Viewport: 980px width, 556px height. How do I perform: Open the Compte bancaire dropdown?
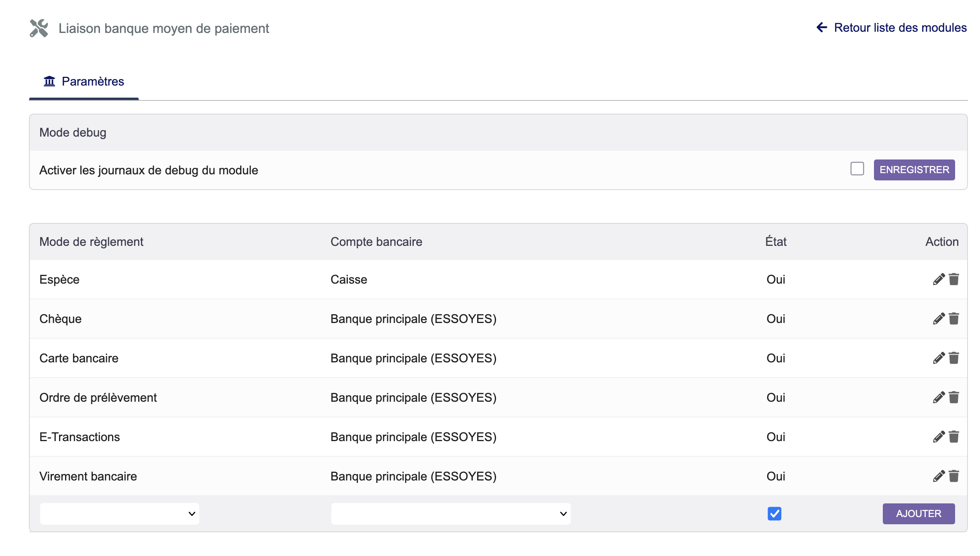coord(451,514)
